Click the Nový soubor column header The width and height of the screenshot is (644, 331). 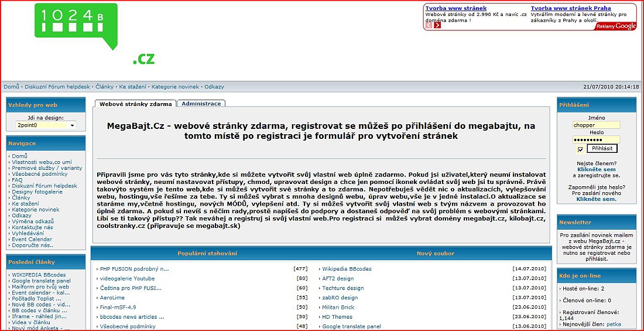[436, 253]
